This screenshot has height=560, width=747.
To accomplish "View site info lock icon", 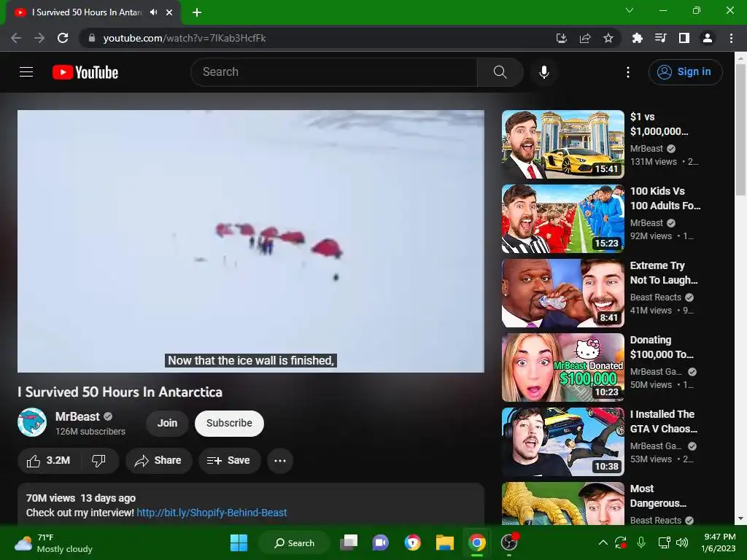I will [x=92, y=38].
